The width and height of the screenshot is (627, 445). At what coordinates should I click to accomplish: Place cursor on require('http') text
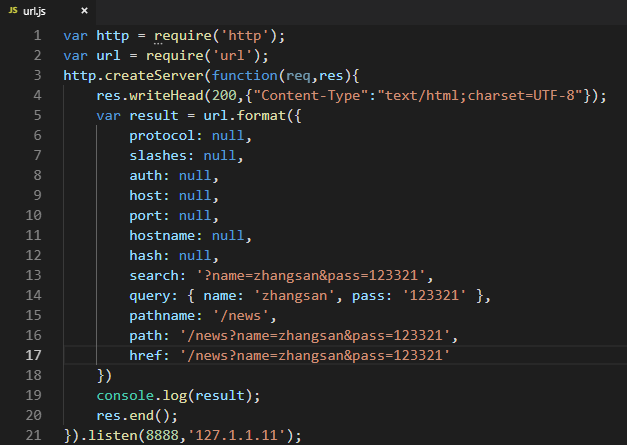pyautogui.click(x=216, y=36)
